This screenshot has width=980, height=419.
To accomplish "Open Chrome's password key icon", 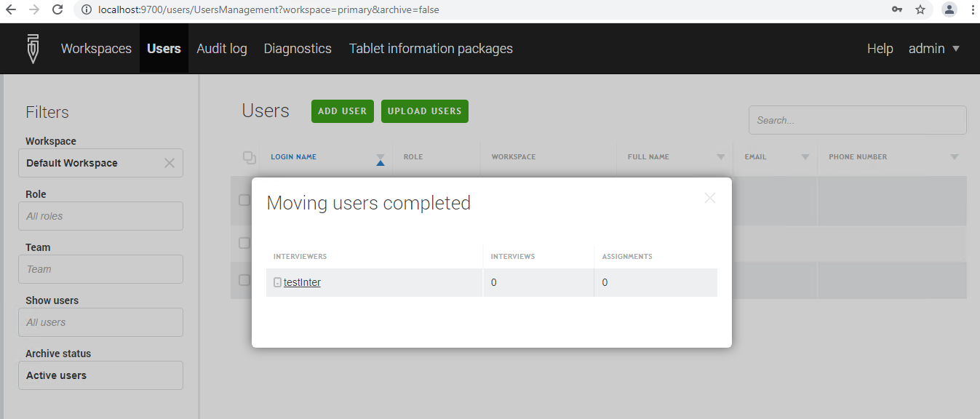I will click(896, 9).
